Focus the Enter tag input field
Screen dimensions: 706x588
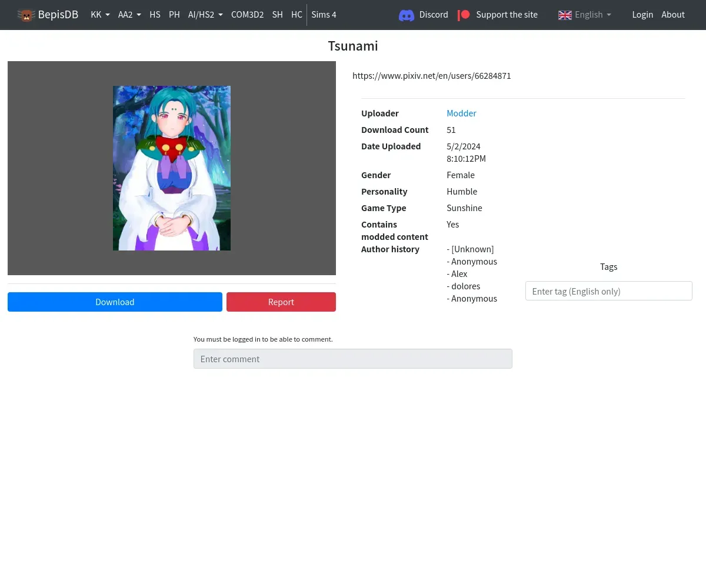click(608, 291)
